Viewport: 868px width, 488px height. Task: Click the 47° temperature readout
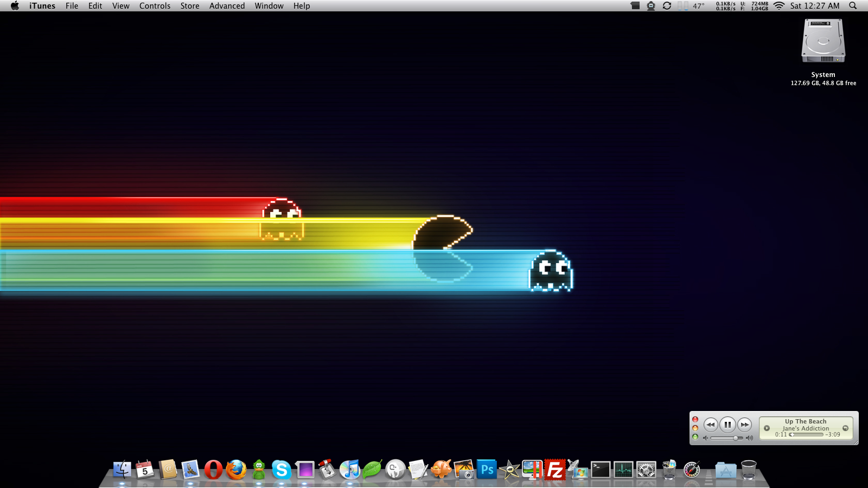point(699,6)
